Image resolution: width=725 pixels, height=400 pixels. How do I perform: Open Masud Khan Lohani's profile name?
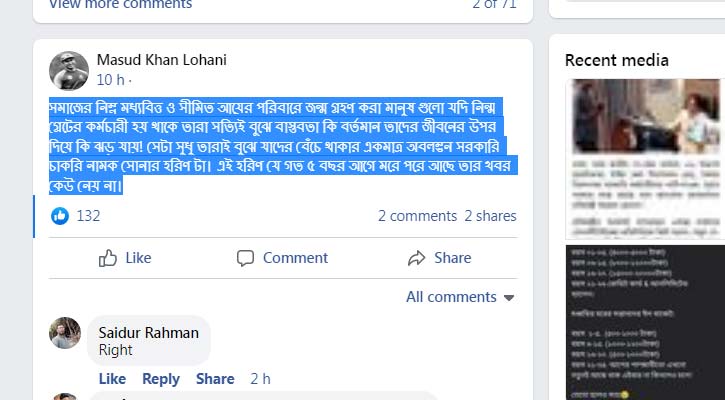161,60
